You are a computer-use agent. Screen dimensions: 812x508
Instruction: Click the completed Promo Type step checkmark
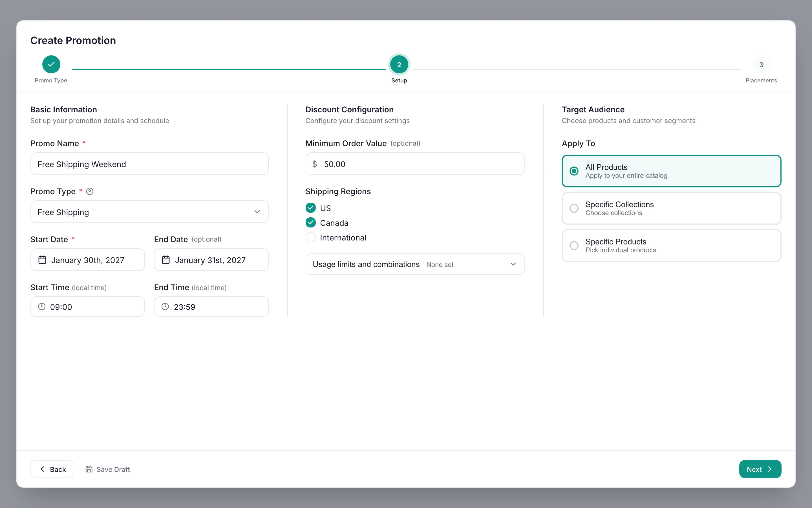(51, 64)
